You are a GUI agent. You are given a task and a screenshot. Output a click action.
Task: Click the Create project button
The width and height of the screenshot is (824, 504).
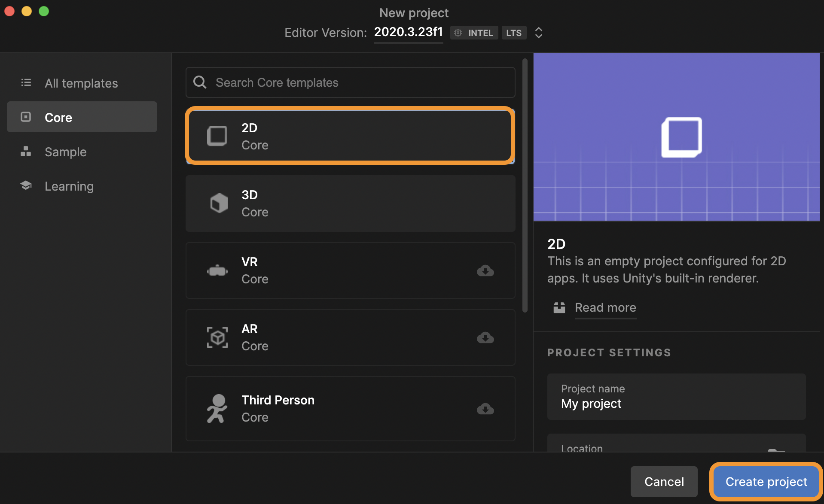coord(766,482)
